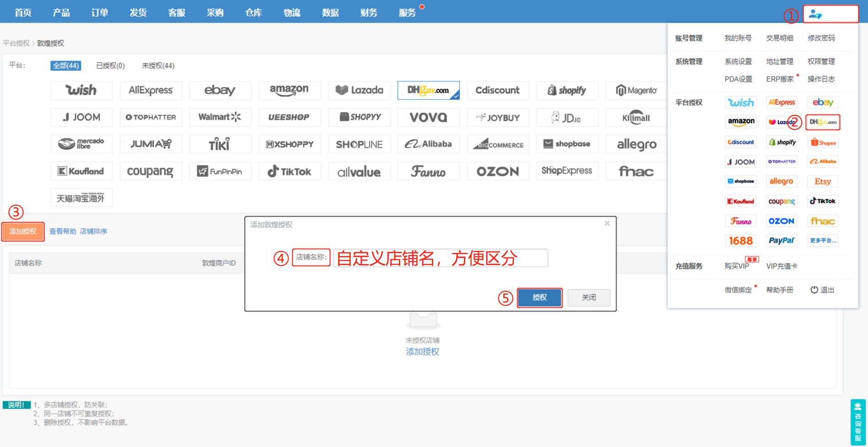Click the 退出 logout power icon
Screen dimensions: 868x447
(814, 290)
